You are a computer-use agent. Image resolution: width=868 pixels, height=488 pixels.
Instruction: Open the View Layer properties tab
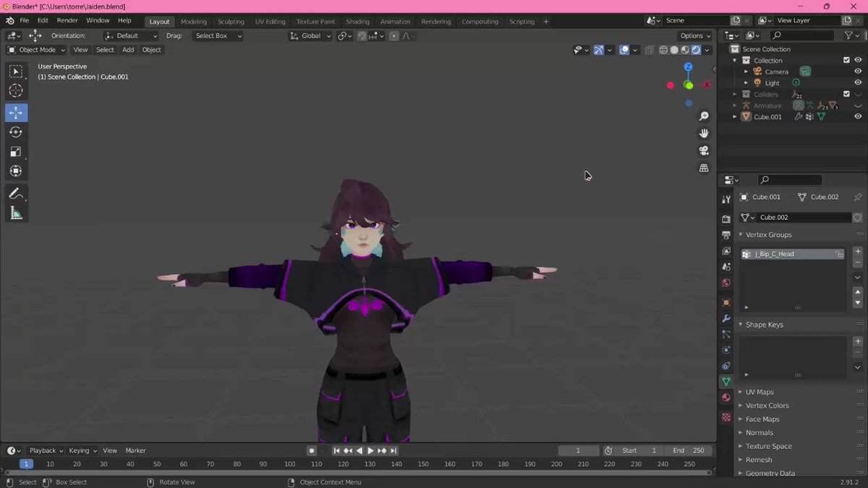726,251
